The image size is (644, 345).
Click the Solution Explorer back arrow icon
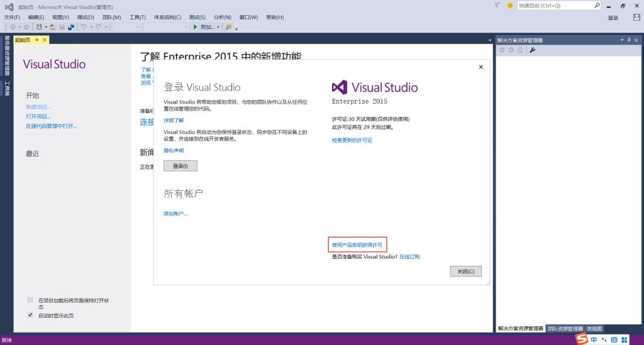pos(502,50)
